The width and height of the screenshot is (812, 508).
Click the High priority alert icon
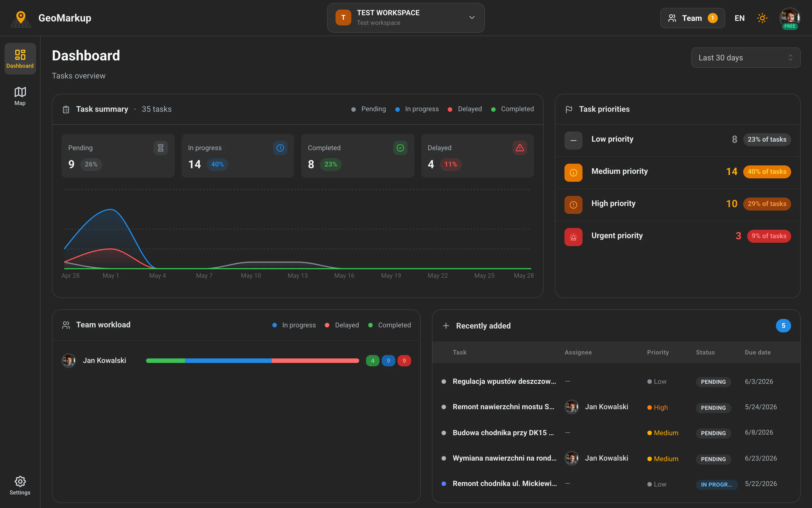click(x=573, y=205)
